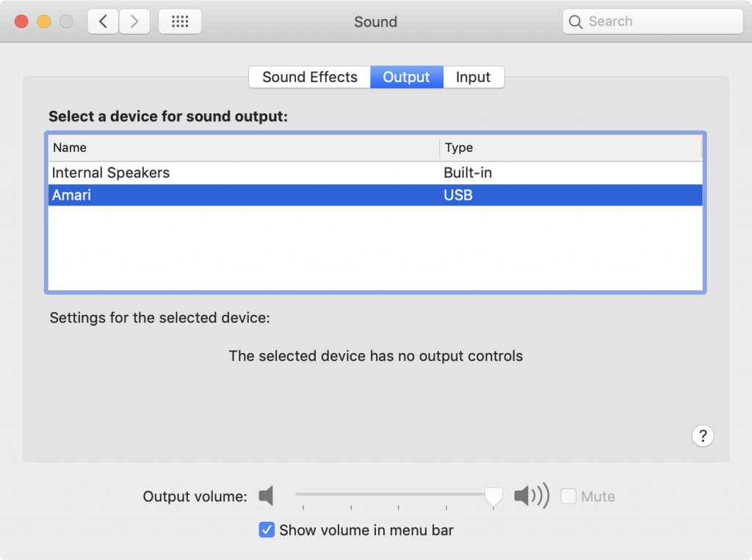Click the forward navigation arrow
The width and height of the screenshot is (752, 560).
(x=134, y=21)
